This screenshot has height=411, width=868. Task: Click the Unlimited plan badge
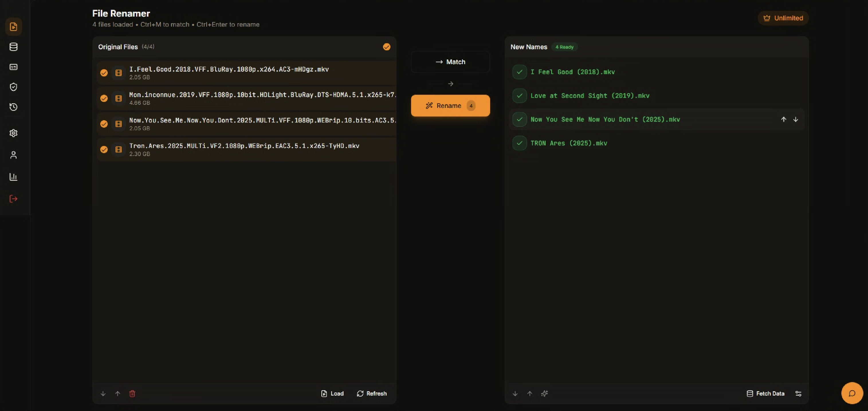tap(783, 18)
